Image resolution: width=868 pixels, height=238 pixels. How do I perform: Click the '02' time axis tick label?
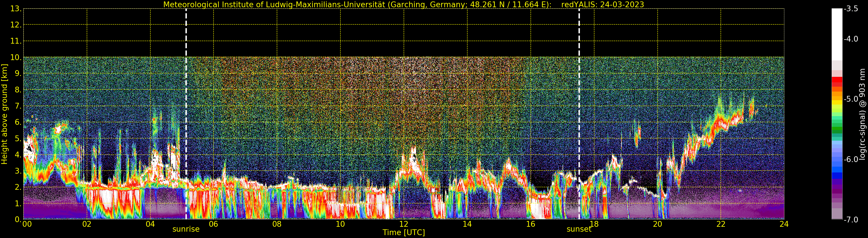point(87,224)
